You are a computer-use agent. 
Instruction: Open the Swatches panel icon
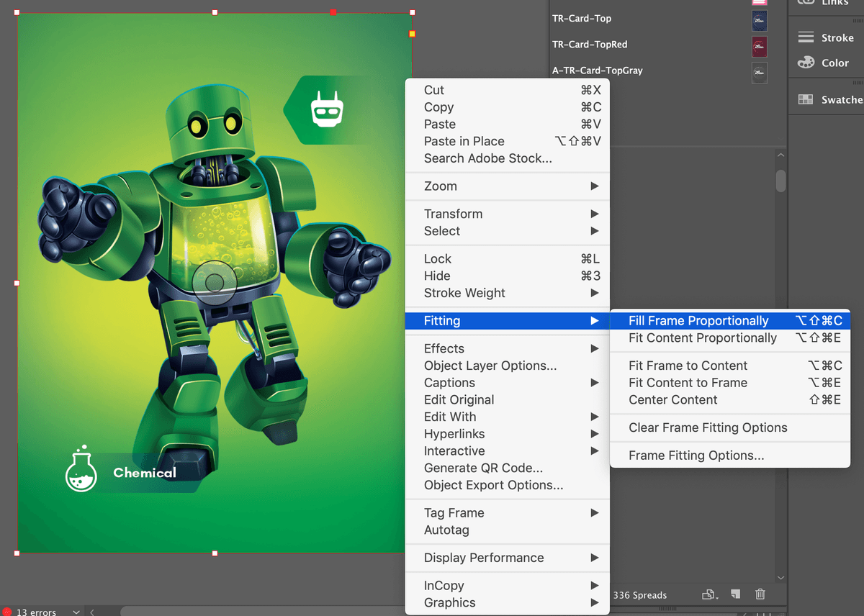(806, 100)
